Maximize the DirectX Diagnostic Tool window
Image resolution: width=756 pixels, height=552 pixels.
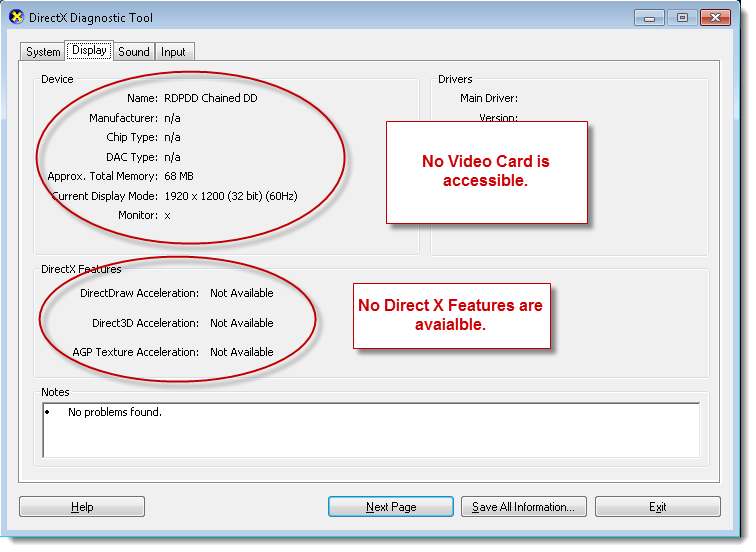coord(682,17)
